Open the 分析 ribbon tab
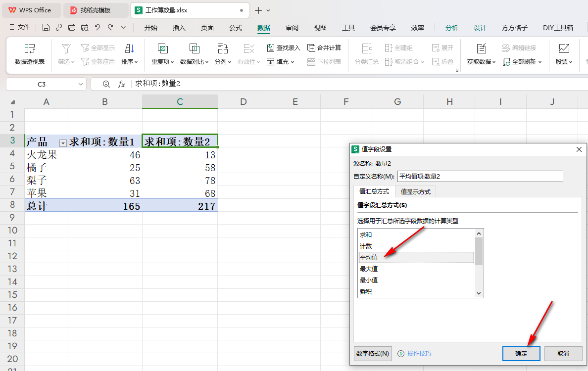This screenshot has height=371, width=588. [x=451, y=27]
